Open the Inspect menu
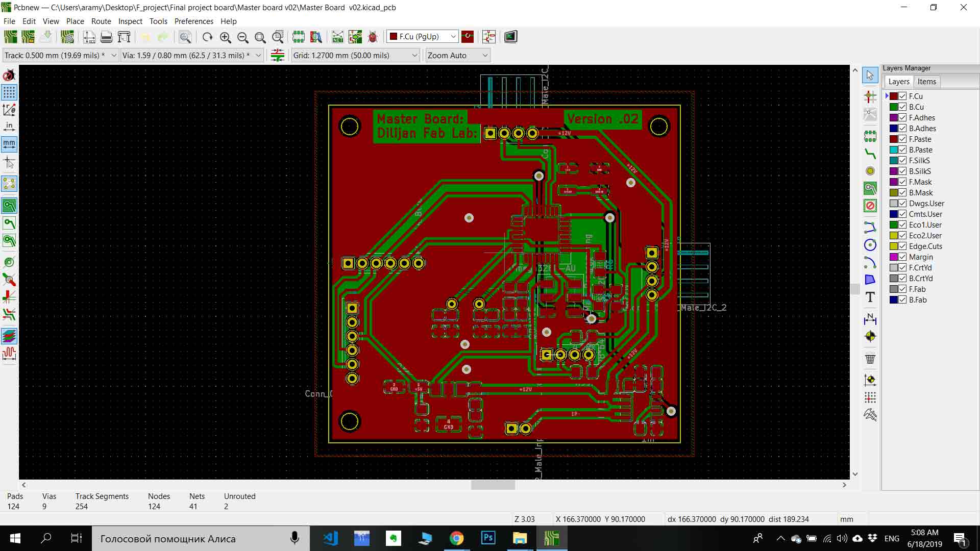980x551 pixels. pos(130,21)
